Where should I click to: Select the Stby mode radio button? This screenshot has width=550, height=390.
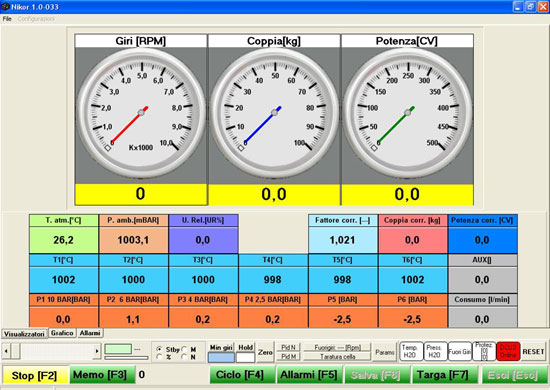tap(159, 349)
